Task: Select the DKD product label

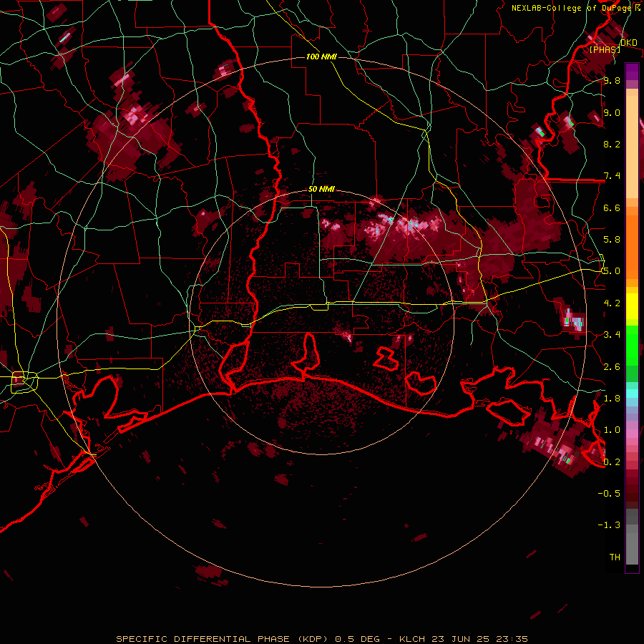Action: tap(628, 43)
